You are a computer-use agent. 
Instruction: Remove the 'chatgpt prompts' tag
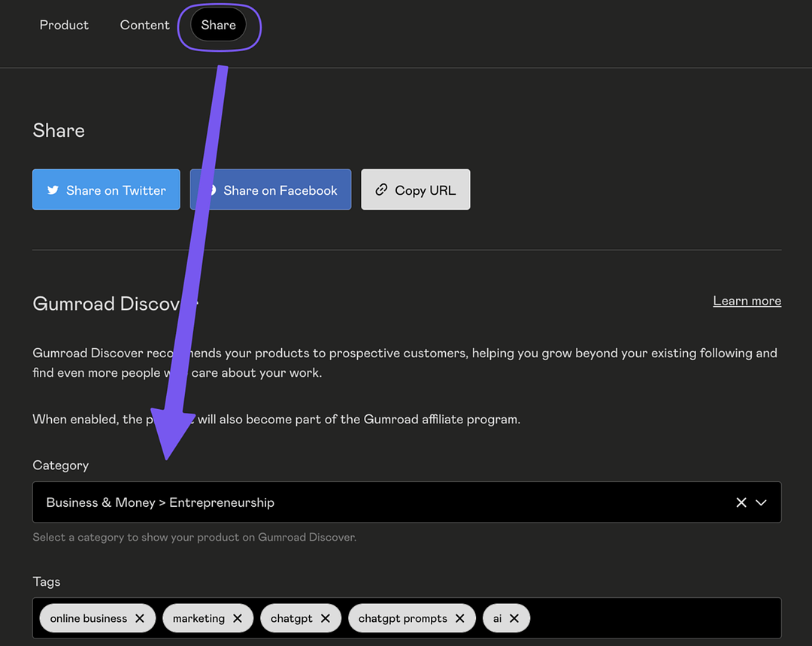pos(460,618)
